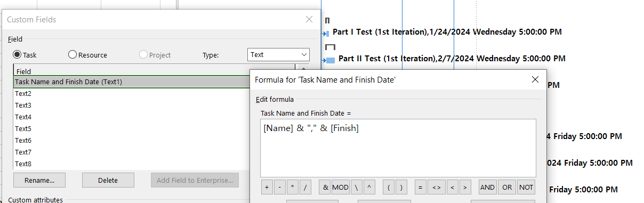
Task: Insert the plus operator into formula
Action: click(267, 188)
